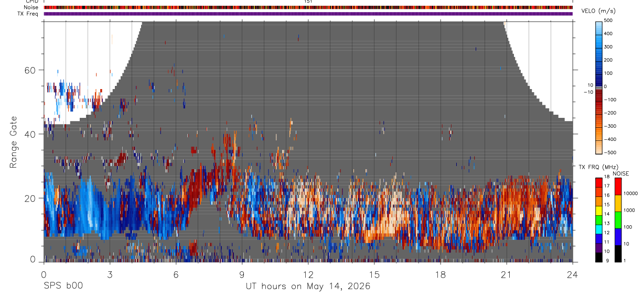Viewport: 644px width, 297px height.
Task: Select the 400 tick on velocity scale
Action: 609,34
